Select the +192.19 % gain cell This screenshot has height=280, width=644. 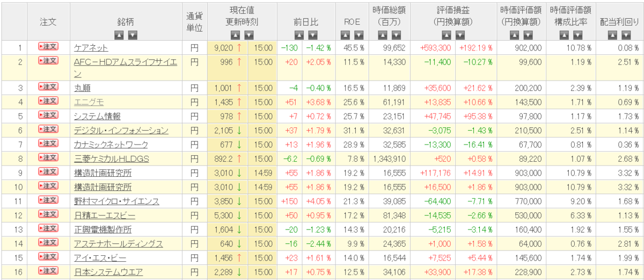point(476,48)
